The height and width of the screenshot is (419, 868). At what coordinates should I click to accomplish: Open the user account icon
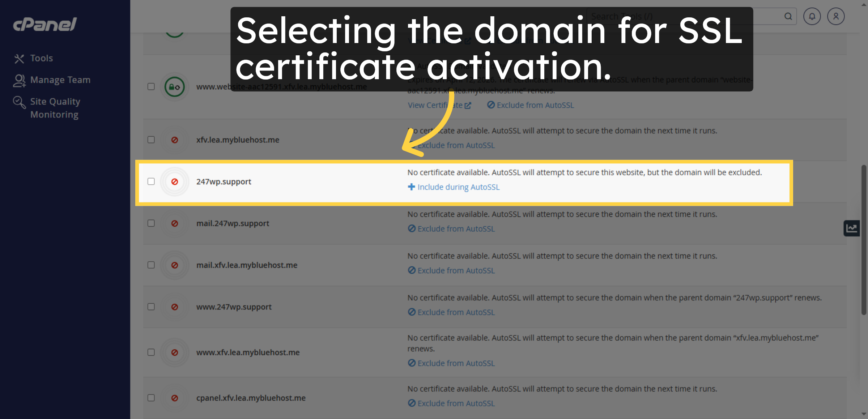[836, 16]
